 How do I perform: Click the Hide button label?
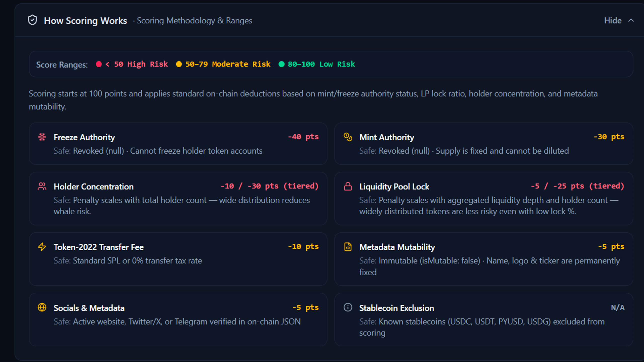pyautogui.click(x=613, y=20)
